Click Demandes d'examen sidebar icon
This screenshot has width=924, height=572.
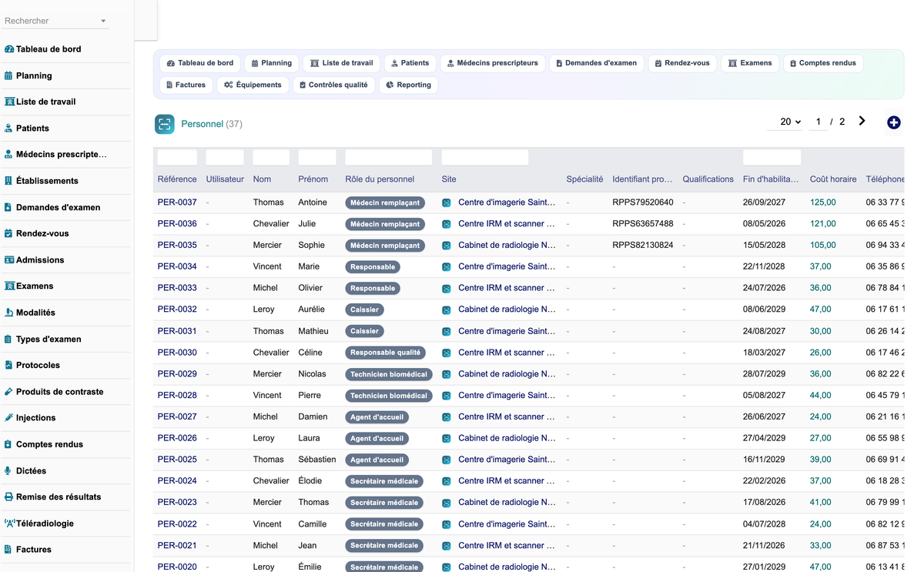tap(8, 207)
